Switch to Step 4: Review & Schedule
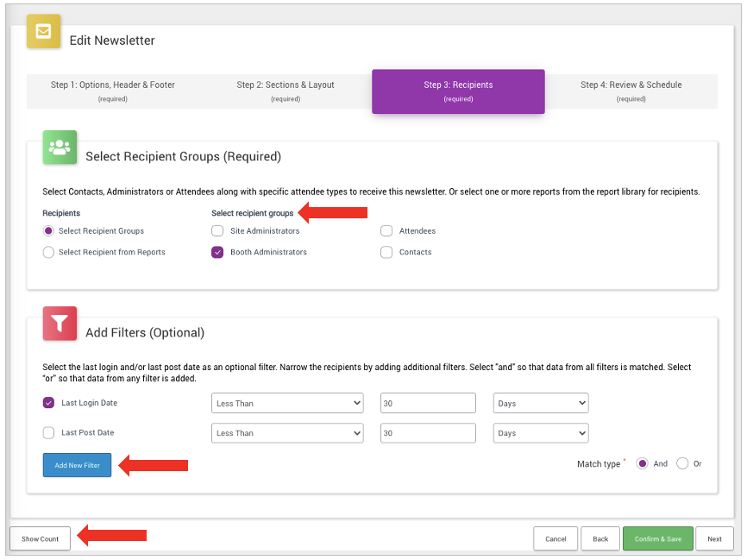Viewport: 747px width, 560px height. pyautogui.click(x=631, y=91)
